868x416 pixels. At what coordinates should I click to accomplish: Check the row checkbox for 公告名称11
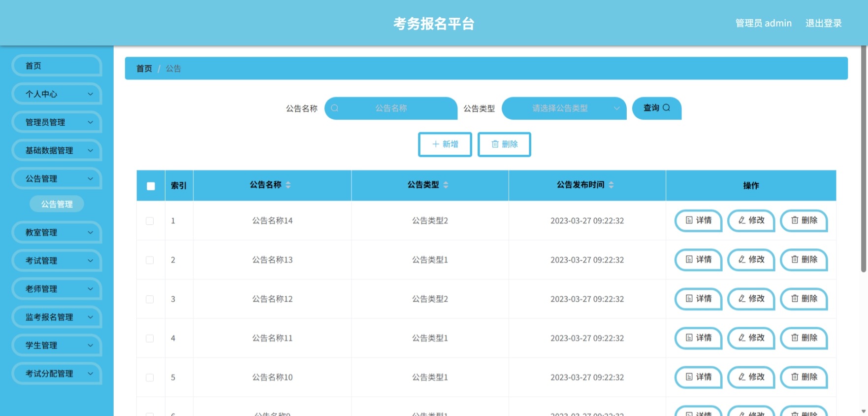tap(150, 338)
